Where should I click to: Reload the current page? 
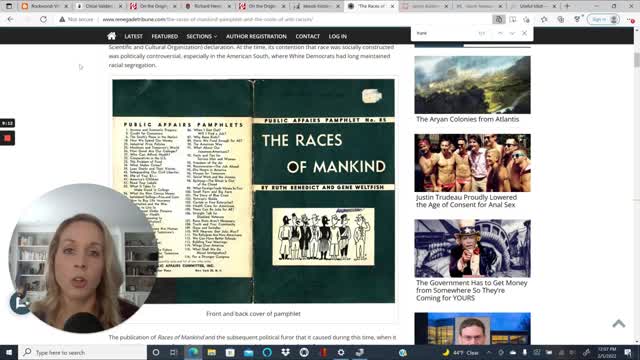[43, 19]
